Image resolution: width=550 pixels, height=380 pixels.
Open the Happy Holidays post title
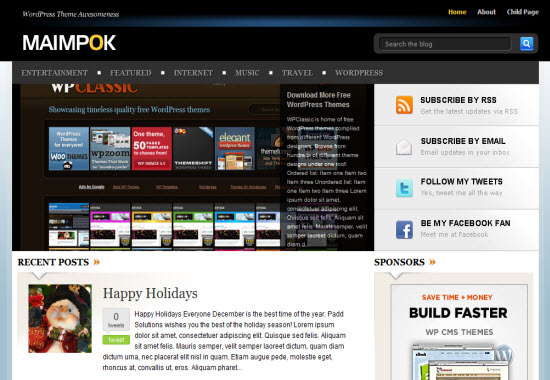[x=150, y=293]
